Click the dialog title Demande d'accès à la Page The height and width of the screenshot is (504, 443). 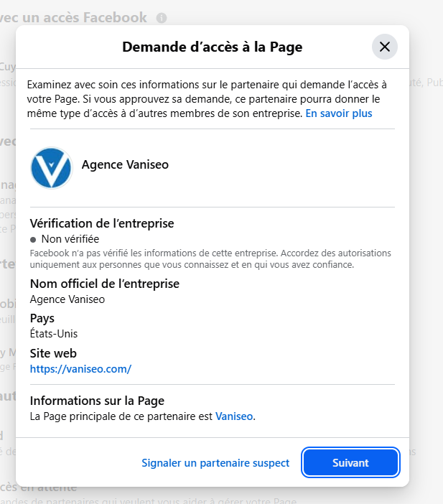click(212, 47)
